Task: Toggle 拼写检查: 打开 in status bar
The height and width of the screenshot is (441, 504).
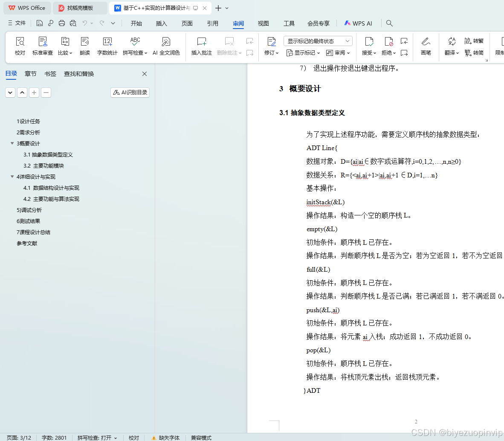Action: tap(97, 438)
